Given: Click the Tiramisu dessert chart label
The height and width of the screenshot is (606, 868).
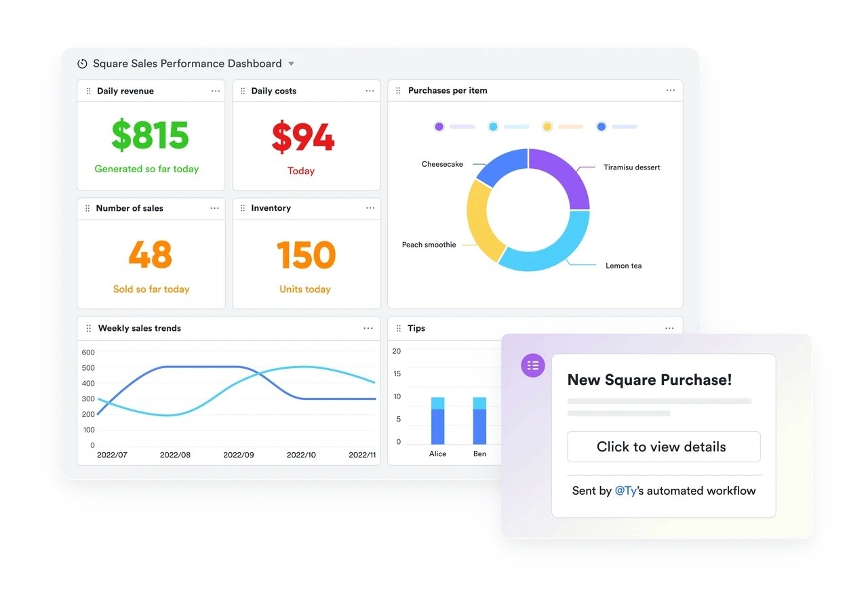Looking at the screenshot, I should pyautogui.click(x=631, y=167).
